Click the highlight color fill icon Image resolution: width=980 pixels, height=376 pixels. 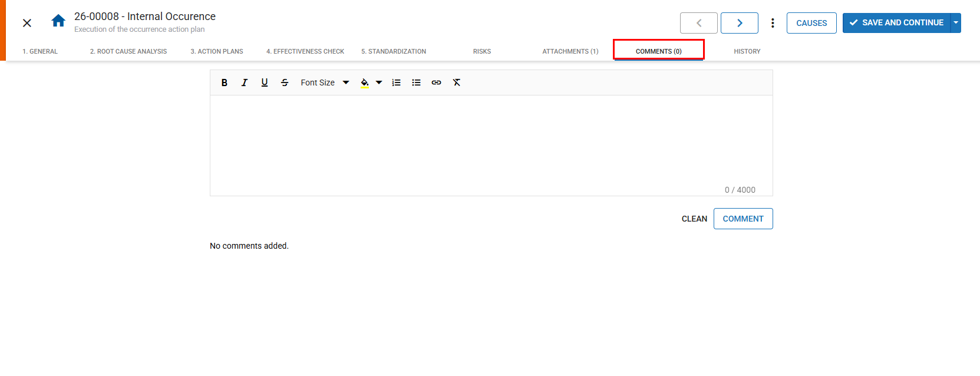(365, 83)
